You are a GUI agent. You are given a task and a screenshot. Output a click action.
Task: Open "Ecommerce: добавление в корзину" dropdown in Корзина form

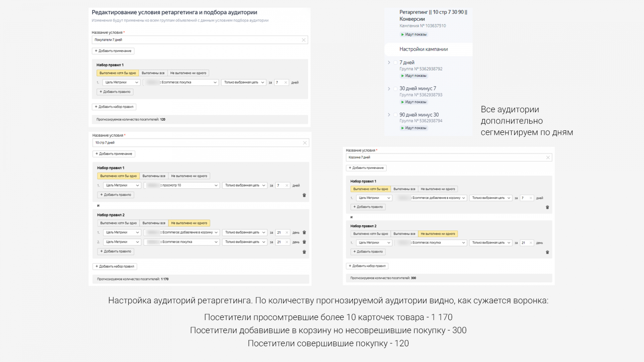431,198
